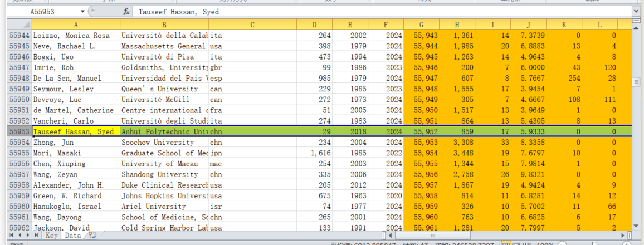Click the horizontal scrollbar left arrow
This screenshot has height=245, width=644.
point(390,236)
